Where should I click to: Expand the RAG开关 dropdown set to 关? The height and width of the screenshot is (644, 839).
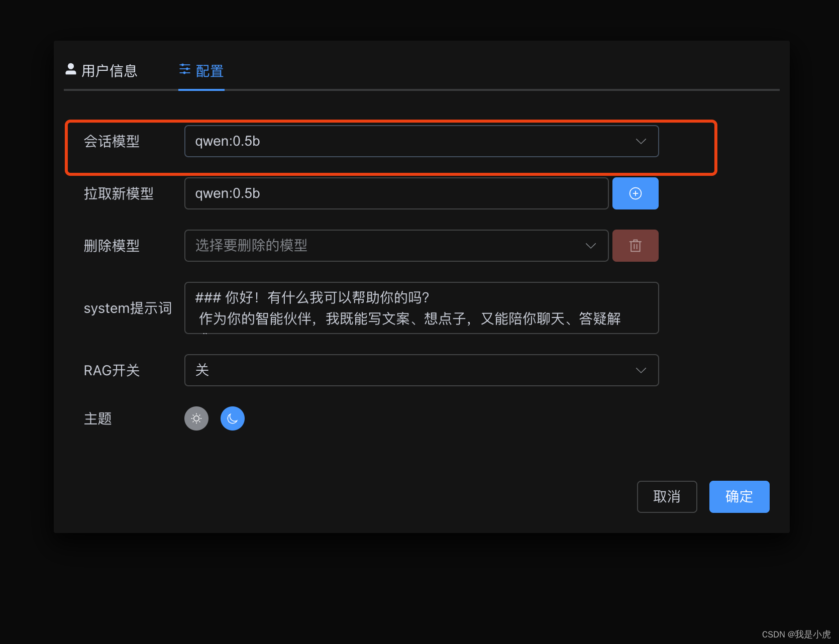pos(422,370)
